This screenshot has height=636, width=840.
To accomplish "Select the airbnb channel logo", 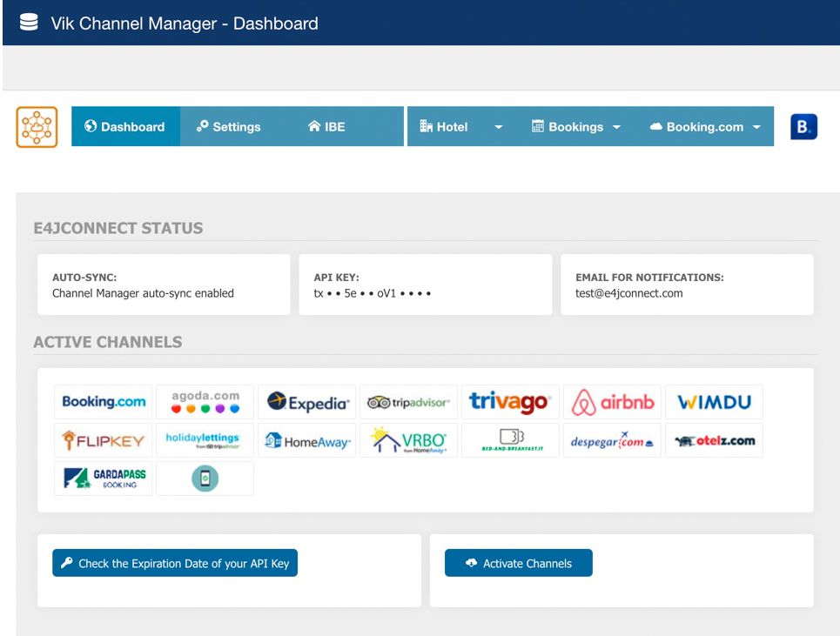I will pyautogui.click(x=612, y=401).
